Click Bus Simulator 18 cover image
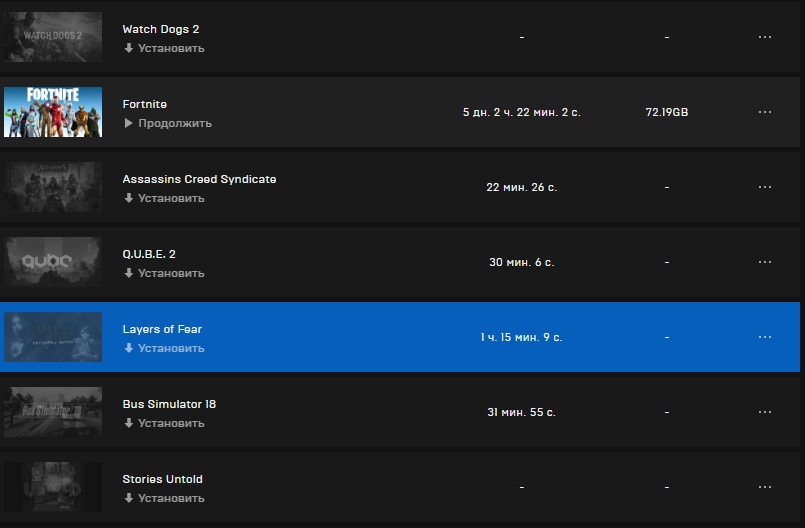This screenshot has width=805, height=528. (53, 412)
